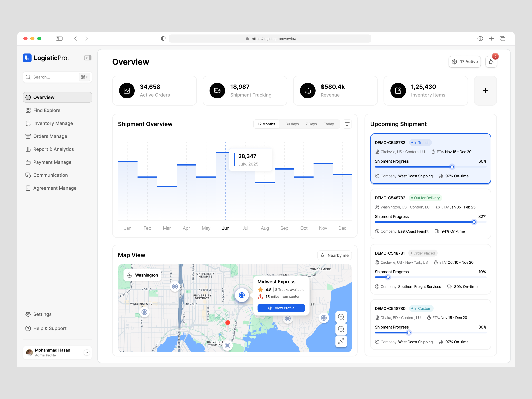Click the Active Orders chart icon

[x=127, y=91]
